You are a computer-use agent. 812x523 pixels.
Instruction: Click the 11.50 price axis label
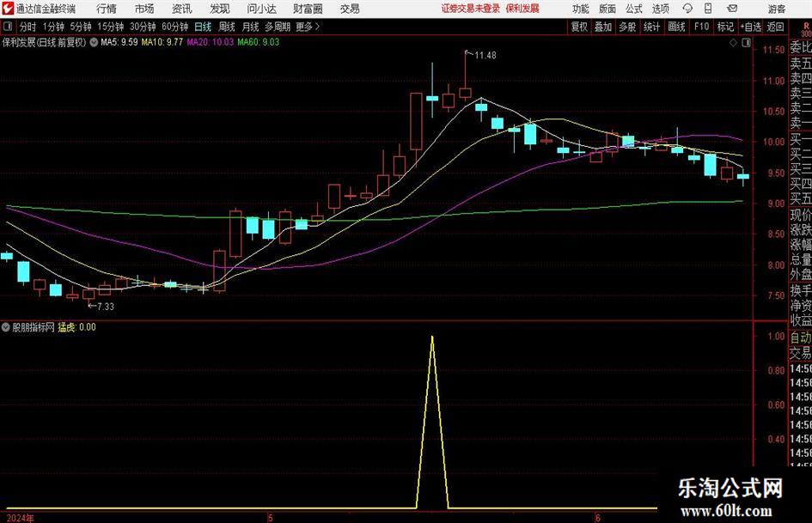click(773, 50)
